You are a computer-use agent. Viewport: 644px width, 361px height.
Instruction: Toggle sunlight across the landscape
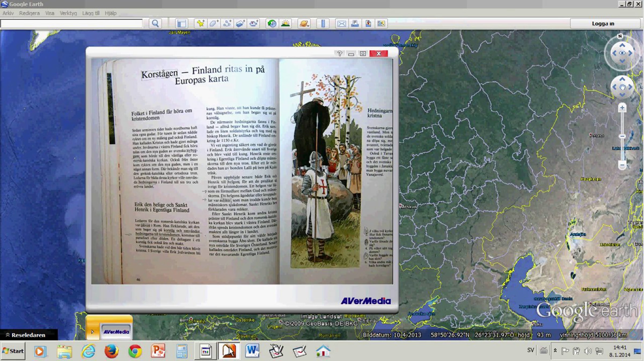pos(285,24)
